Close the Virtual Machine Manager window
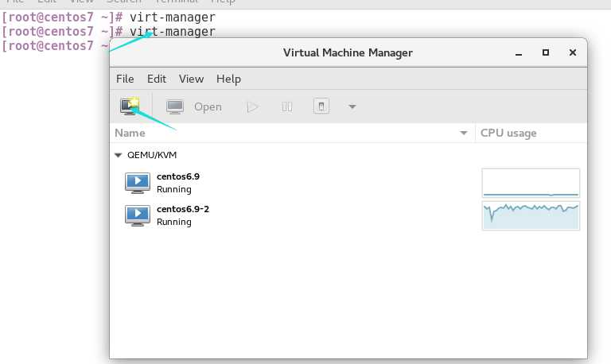 click(x=573, y=52)
